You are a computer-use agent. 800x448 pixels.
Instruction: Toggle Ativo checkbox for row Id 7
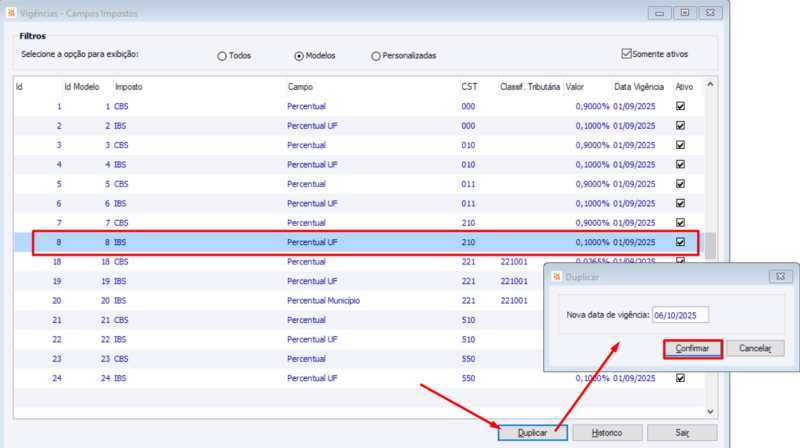point(681,222)
